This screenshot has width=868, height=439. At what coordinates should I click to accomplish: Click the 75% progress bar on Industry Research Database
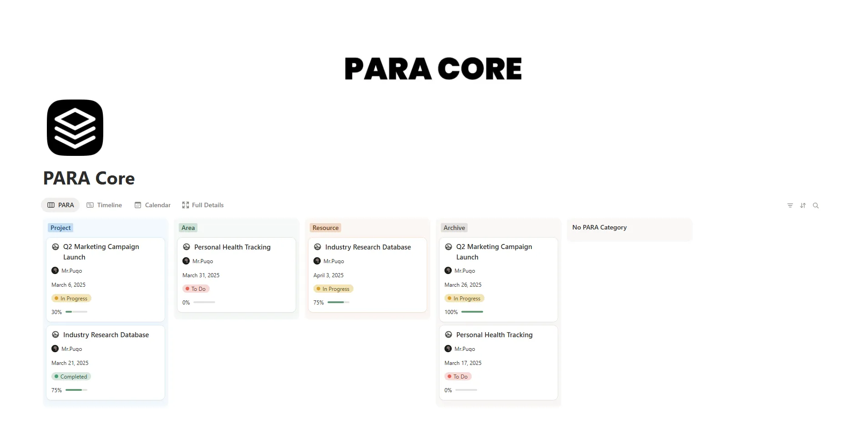[338, 302]
